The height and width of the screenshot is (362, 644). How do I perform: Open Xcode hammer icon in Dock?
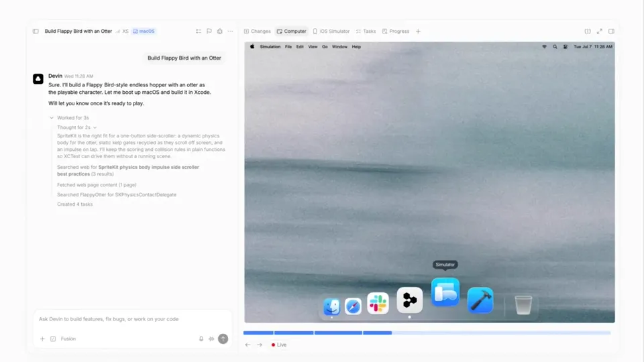(480, 300)
